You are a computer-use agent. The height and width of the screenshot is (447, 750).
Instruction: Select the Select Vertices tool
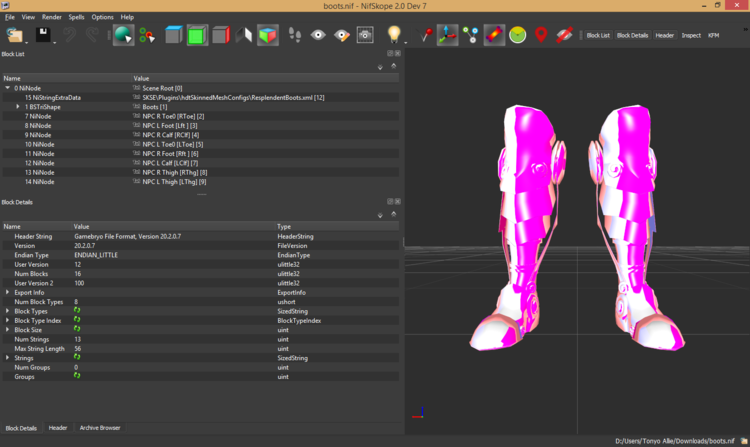point(147,35)
